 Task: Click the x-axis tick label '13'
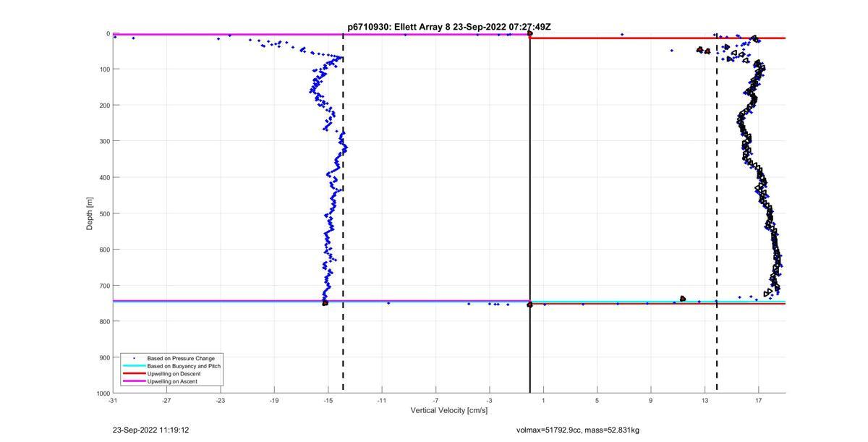click(705, 400)
